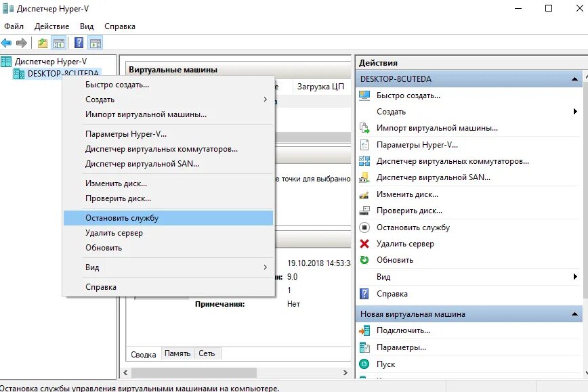Collapse the Новая виртуальная машина actions section

pyautogui.click(x=574, y=314)
